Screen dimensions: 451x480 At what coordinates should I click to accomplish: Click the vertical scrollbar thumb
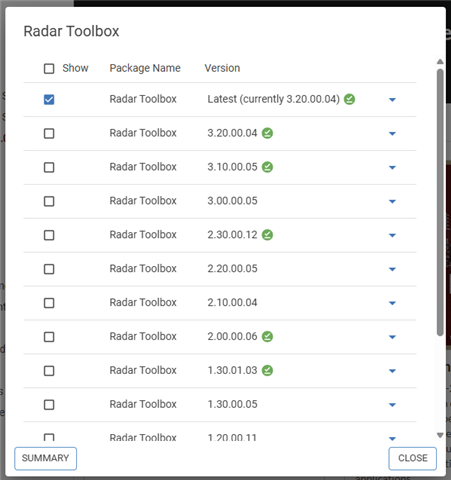pyautogui.click(x=440, y=202)
